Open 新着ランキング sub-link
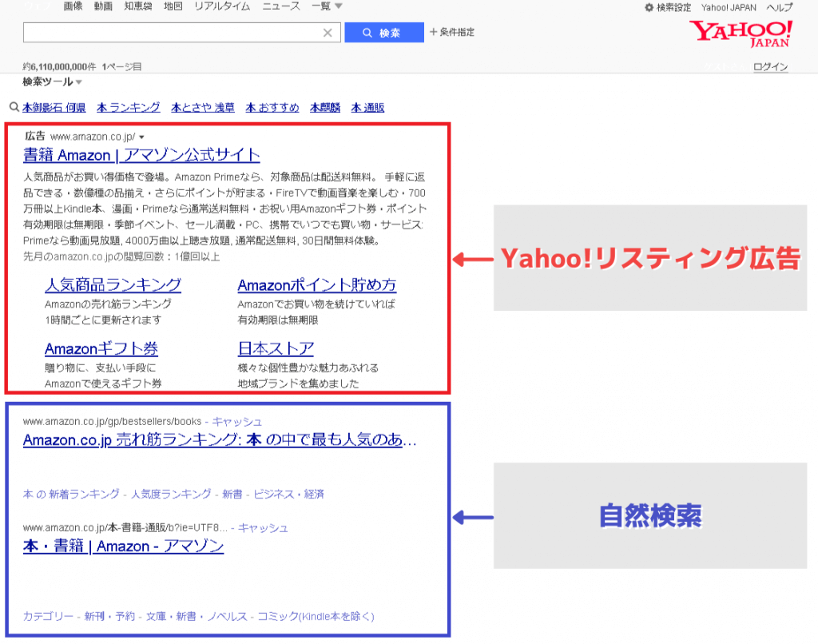 click(x=85, y=495)
